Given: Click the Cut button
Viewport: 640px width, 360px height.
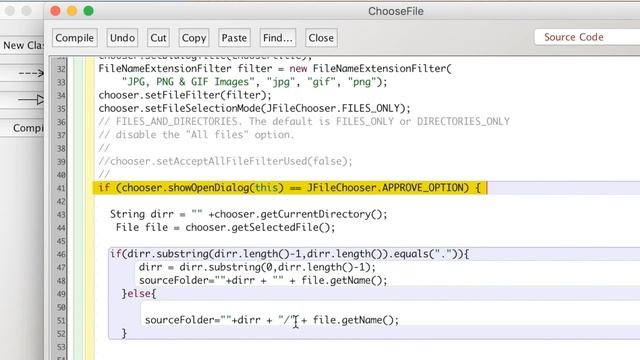Looking at the screenshot, I should tap(158, 38).
